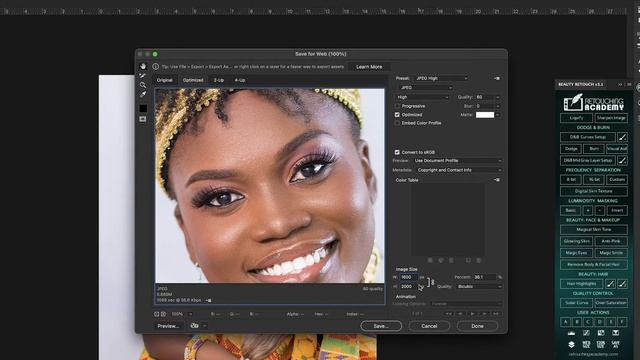Viewport: 640px width, 360px height.
Task: Click the Preview... button
Action: [x=168, y=326]
